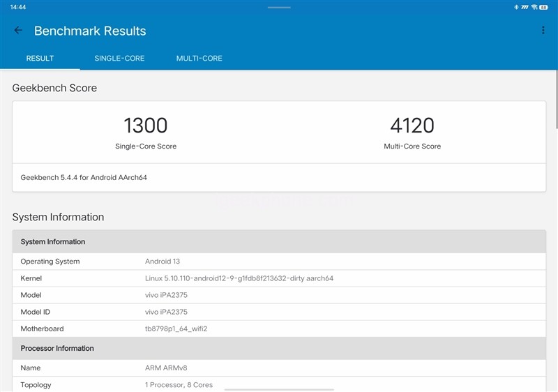Tap the Model ID vivo iPA2375 row

tap(279, 312)
